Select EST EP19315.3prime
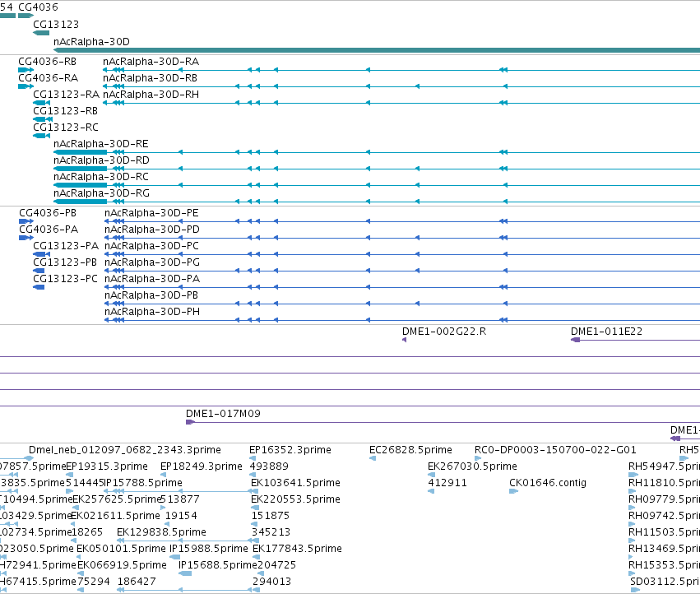700x594 pixels. coord(107,466)
